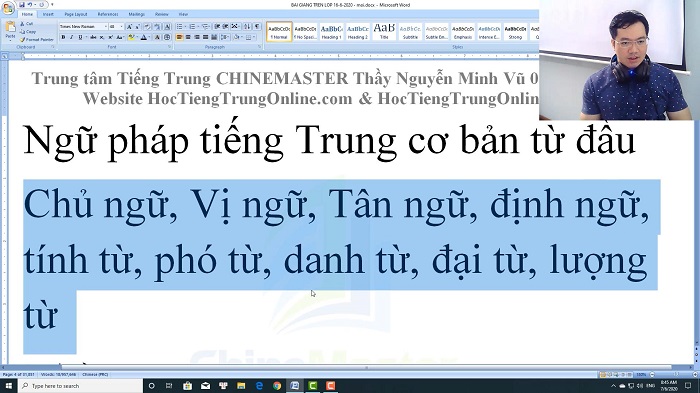700x393 pixels.
Task: Apply the Normal style
Action: click(x=279, y=32)
